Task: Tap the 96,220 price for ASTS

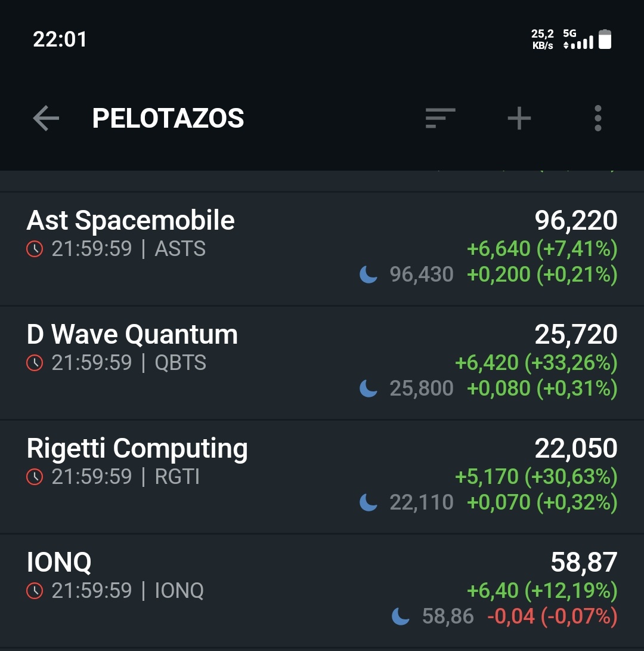Action: point(576,220)
